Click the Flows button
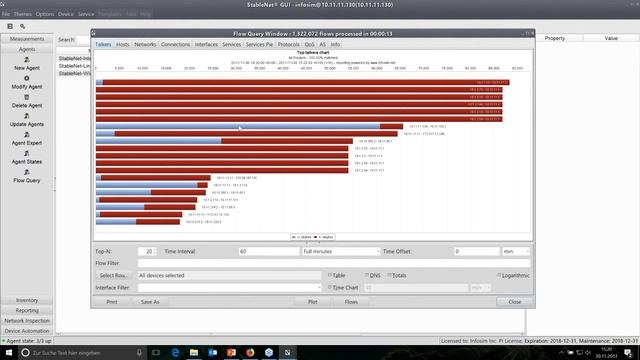Screen dimensions: 640x360 click(x=351, y=302)
